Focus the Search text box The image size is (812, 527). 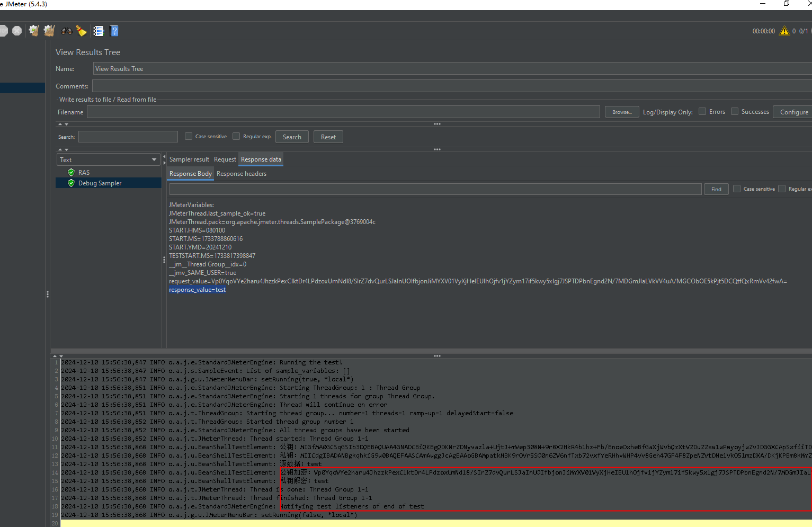click(x=128, y=137)
